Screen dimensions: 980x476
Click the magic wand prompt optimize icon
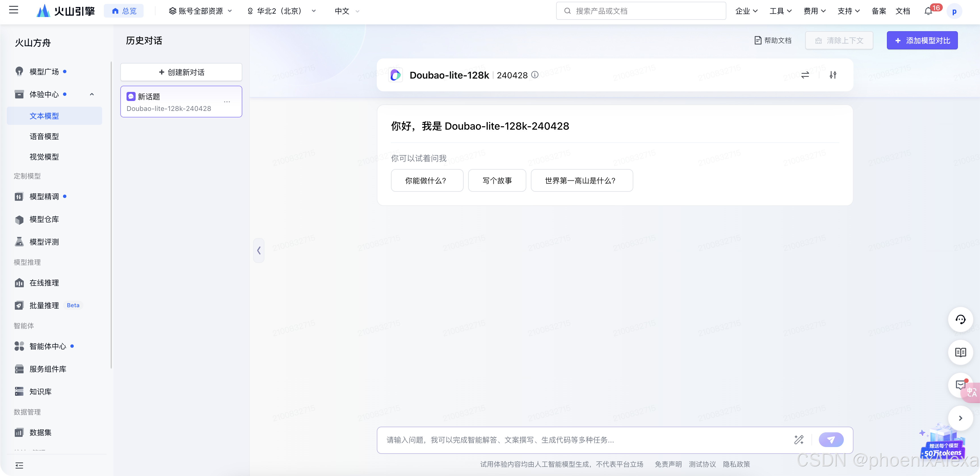(x=799, y=440)
